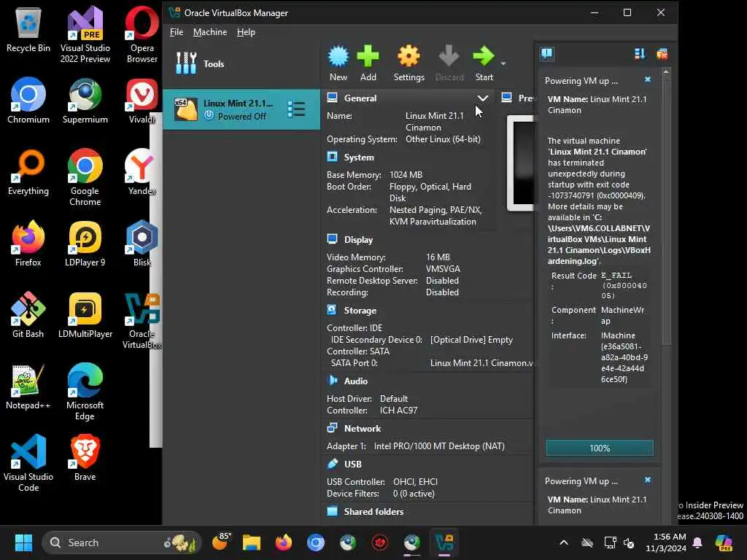Viewport: 747px width, 560px height.
Task: Select the Tools entry in the sidebar
Action: pos(241,64)
